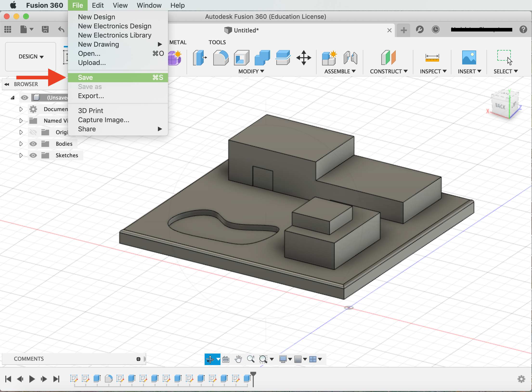Toggle visibility of the Unsaved root component
532x392 pixels.
pos(24,98)
